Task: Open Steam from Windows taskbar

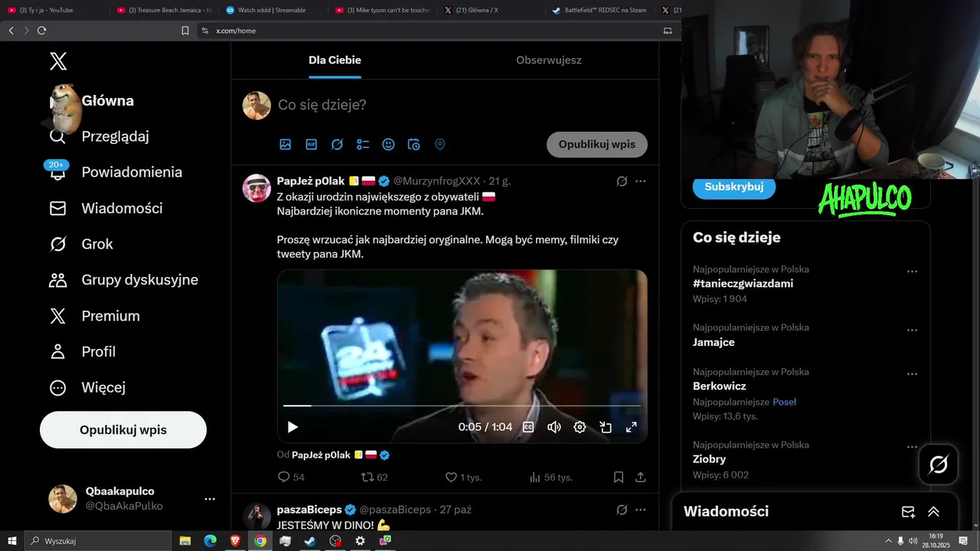Action: pyautogui.click(x=309, y=541)
